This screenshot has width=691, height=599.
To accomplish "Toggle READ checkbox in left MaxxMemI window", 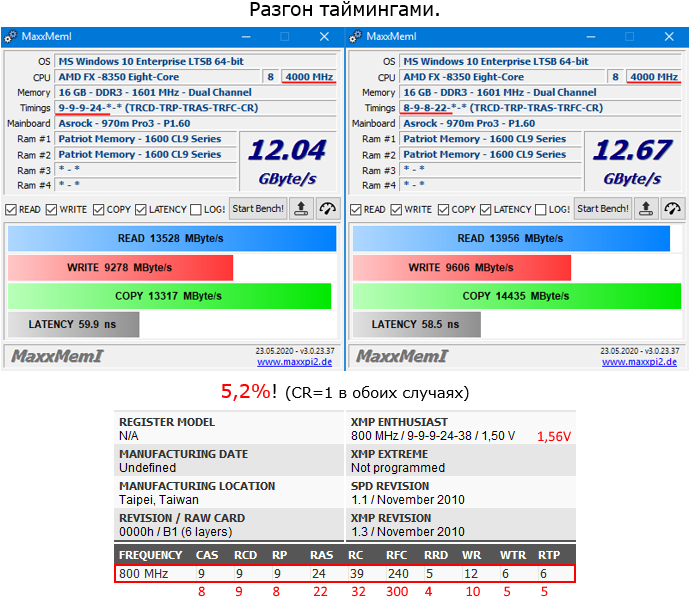I will click(x=11, y=210).
